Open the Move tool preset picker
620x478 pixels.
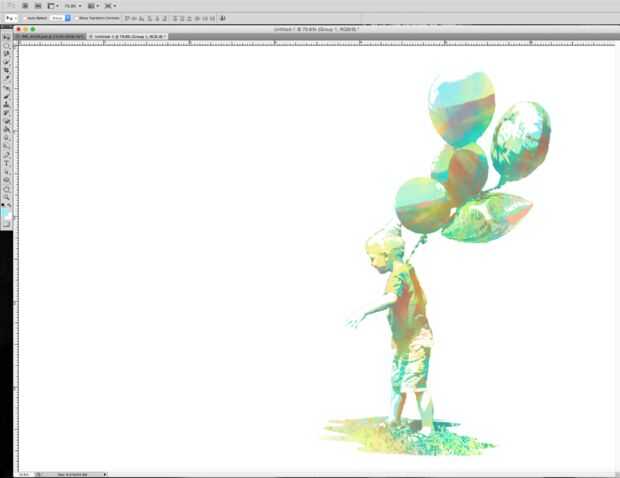10,18
